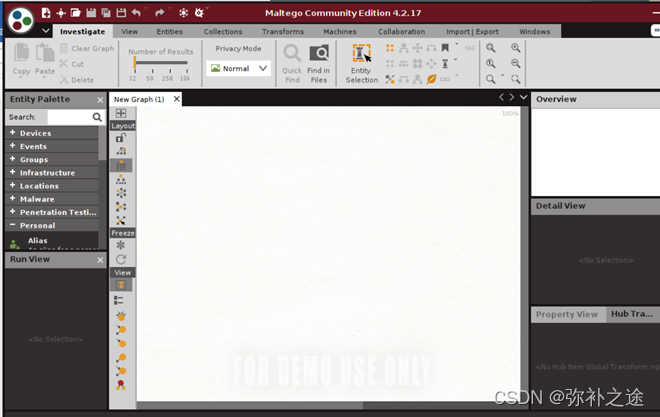Click the red ball bottom sidebar icon
The image size is (660, 417).
pyautogui.click(x=121, y=385)
